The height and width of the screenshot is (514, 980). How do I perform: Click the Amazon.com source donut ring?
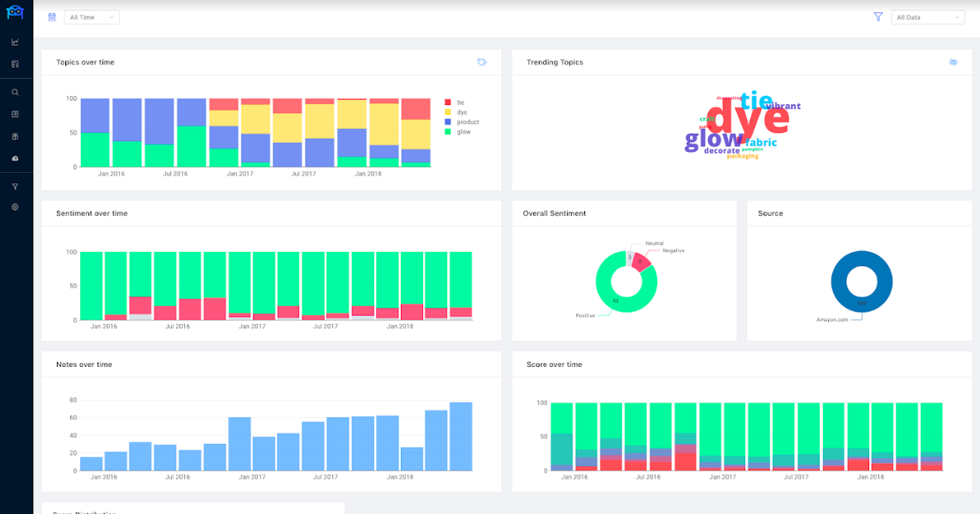pyautogui.click(x=862, y=303)
